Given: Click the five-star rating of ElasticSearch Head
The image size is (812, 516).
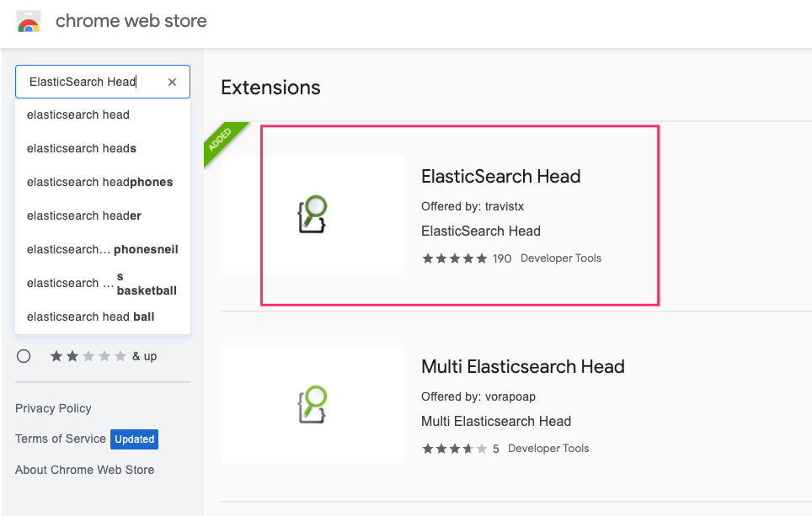Looking at the screenshot, I should (x=455, y=258).
